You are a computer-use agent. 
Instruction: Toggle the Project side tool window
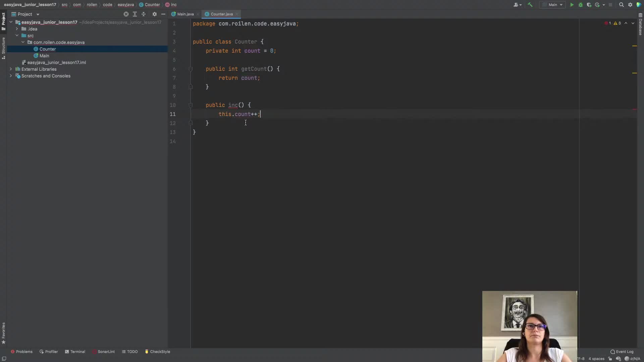[x=3, y=21]
